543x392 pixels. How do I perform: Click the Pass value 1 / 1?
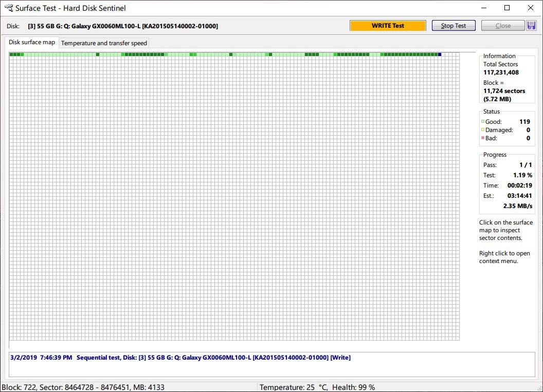(x=526, y=165)
